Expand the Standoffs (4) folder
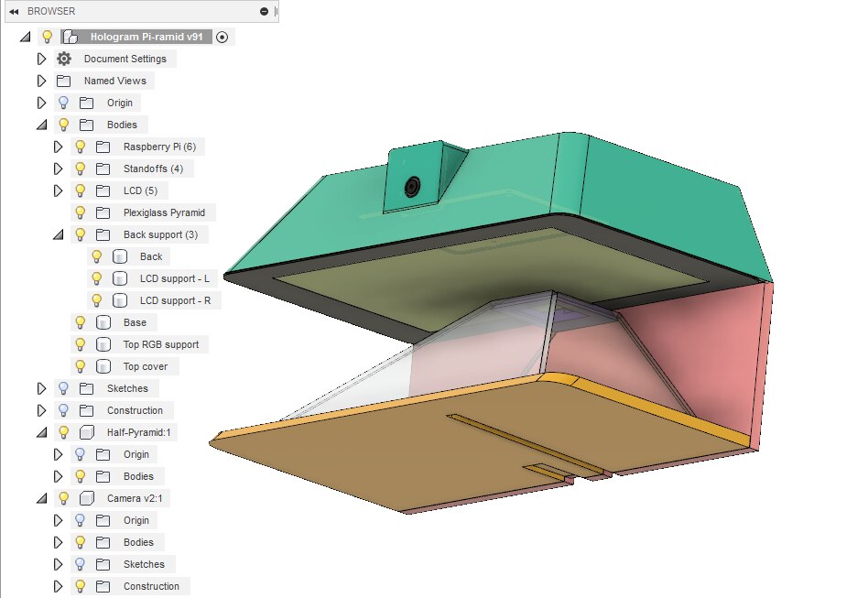 click(x=59, y=169)
